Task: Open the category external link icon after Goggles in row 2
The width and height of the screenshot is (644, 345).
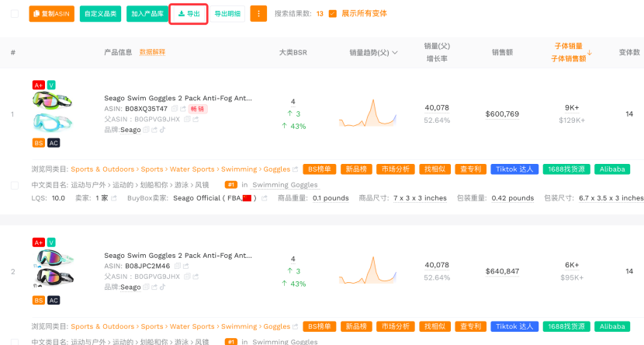Action: coord(295,326)
